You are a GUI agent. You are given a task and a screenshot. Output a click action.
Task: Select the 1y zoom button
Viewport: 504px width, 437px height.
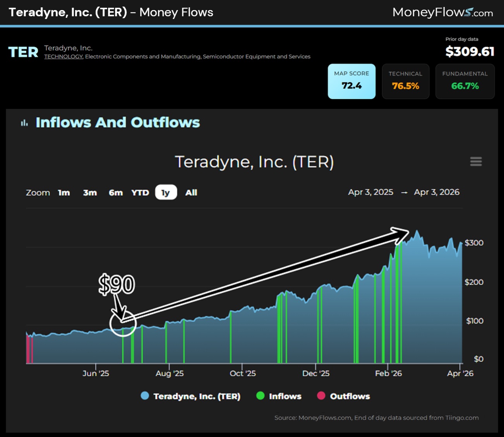click(x=166, y=193)
